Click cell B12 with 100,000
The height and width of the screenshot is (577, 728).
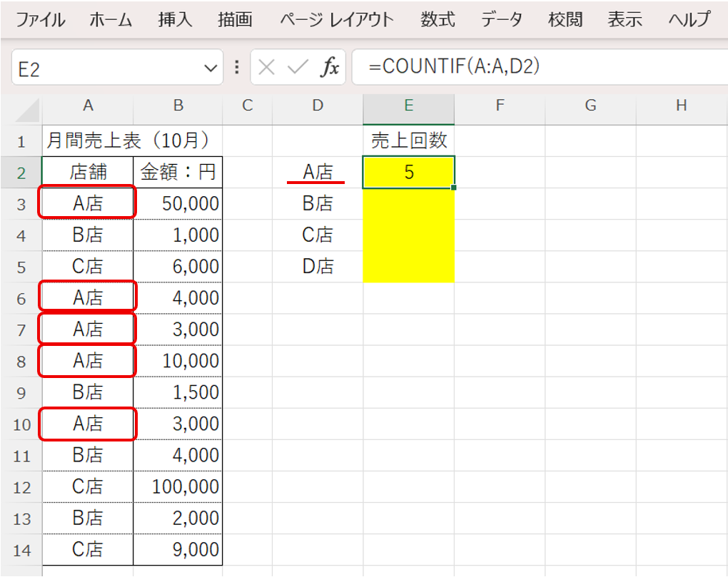pos(178,487)
